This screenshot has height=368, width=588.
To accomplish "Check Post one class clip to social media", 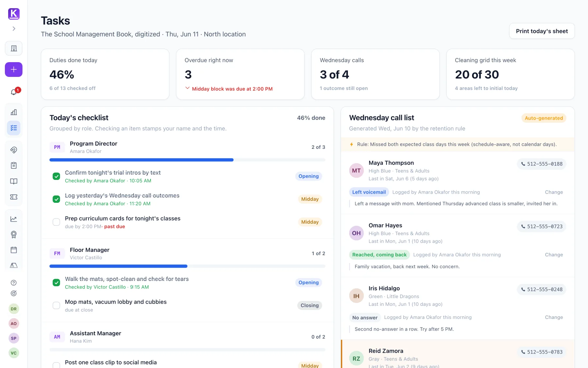I will tap(57, 365).
